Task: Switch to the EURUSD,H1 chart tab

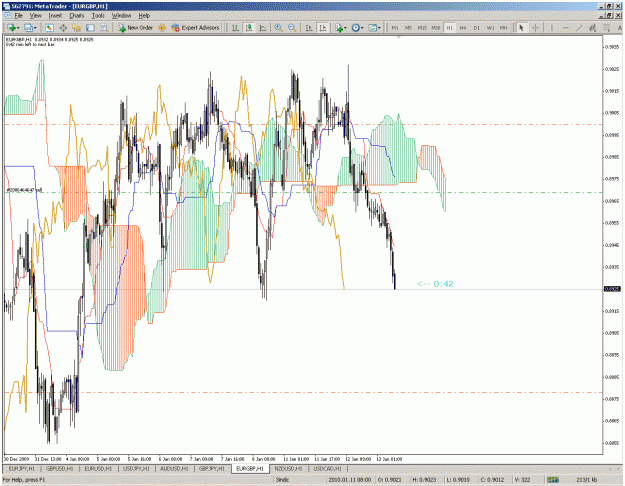Action: [98, 468]
